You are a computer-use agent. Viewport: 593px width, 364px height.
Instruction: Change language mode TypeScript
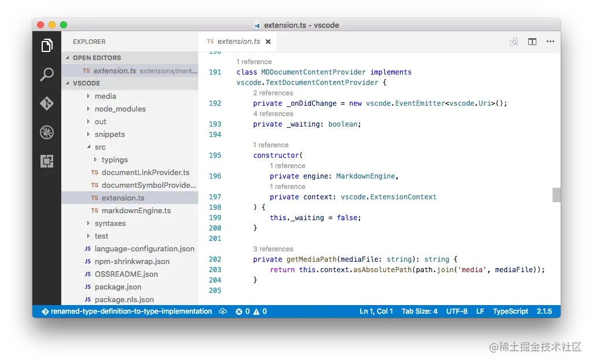(x=510, y=311)
